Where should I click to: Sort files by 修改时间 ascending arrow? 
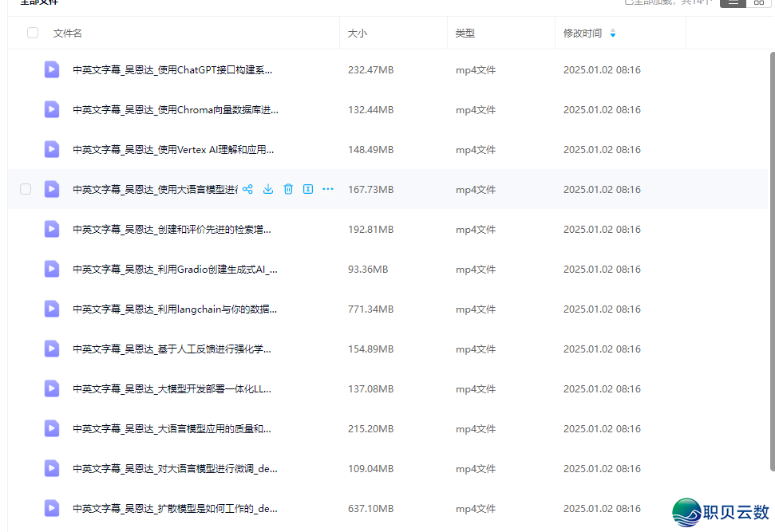click(x=613, y=30)
